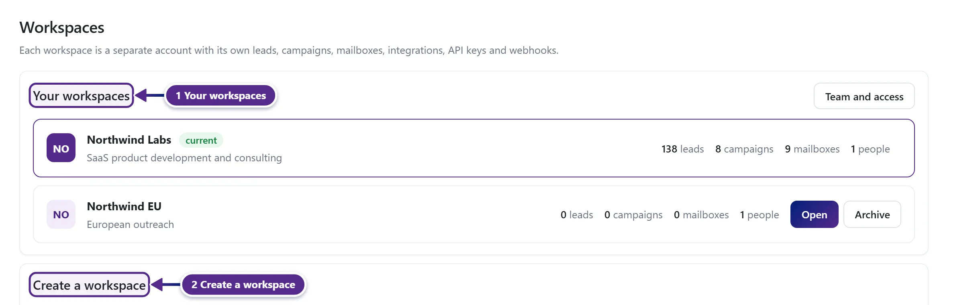Select the Northwind Labs workspace name
Viewport: 980px width, 305px height.
coord(129,140)
